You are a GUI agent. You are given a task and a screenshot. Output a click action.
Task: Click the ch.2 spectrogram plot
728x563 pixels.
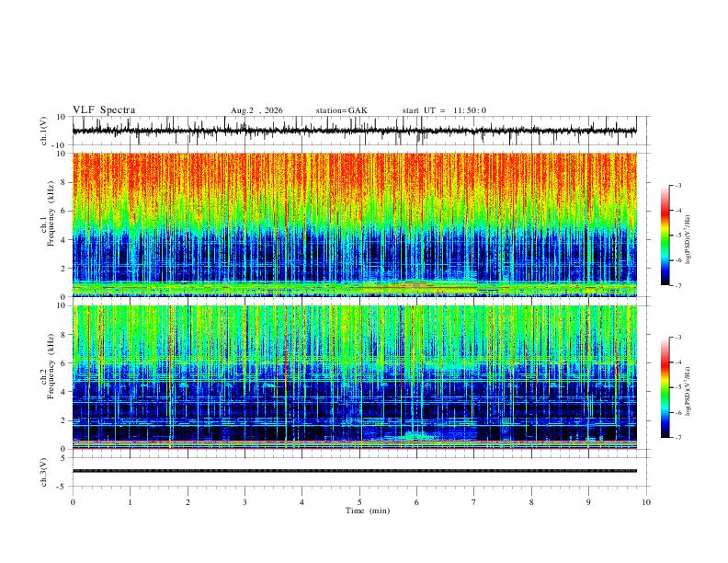point(354,377)
